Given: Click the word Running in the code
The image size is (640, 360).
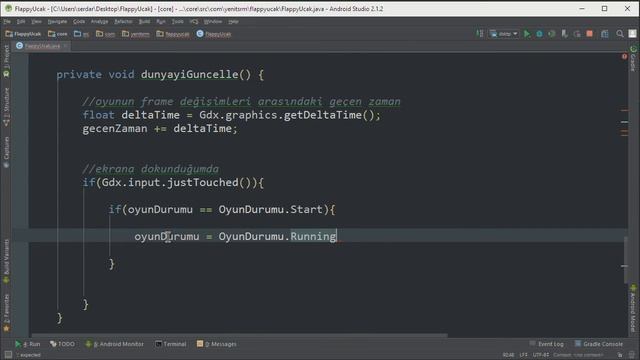Looking at the screenshot, I should [313, 236].
